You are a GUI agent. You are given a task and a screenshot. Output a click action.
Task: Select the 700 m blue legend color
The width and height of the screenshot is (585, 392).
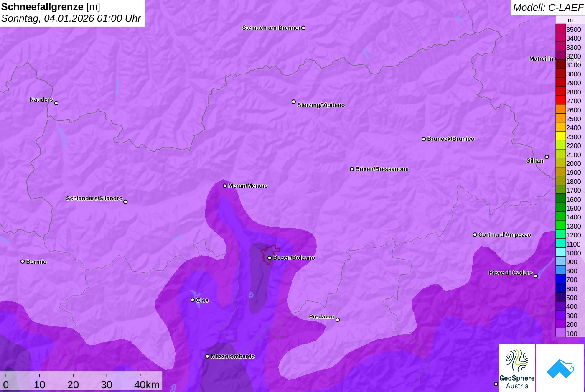coord(561,279)
